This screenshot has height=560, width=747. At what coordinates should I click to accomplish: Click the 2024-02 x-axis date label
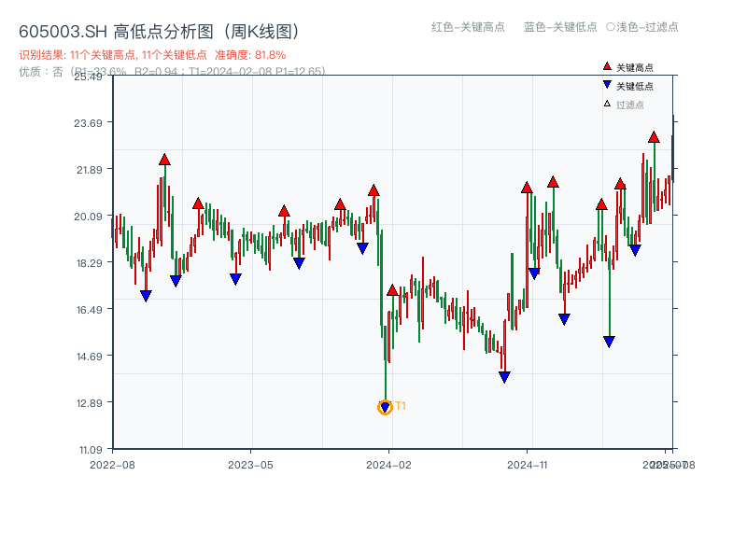[388, 465]
